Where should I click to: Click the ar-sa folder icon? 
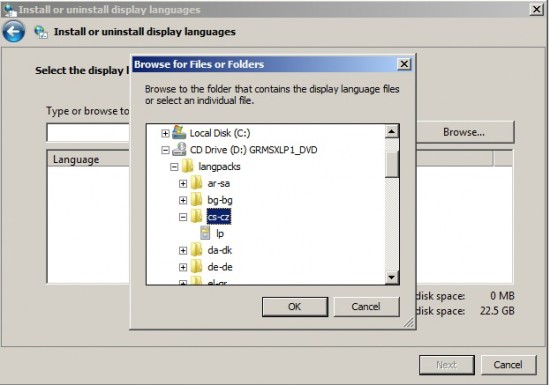[x=197, y=183]
